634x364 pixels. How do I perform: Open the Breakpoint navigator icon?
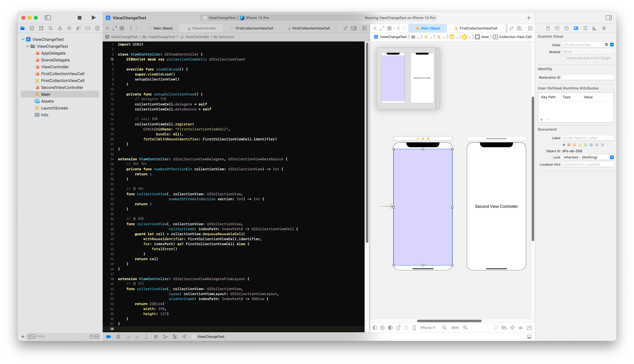tap(88, 28)
